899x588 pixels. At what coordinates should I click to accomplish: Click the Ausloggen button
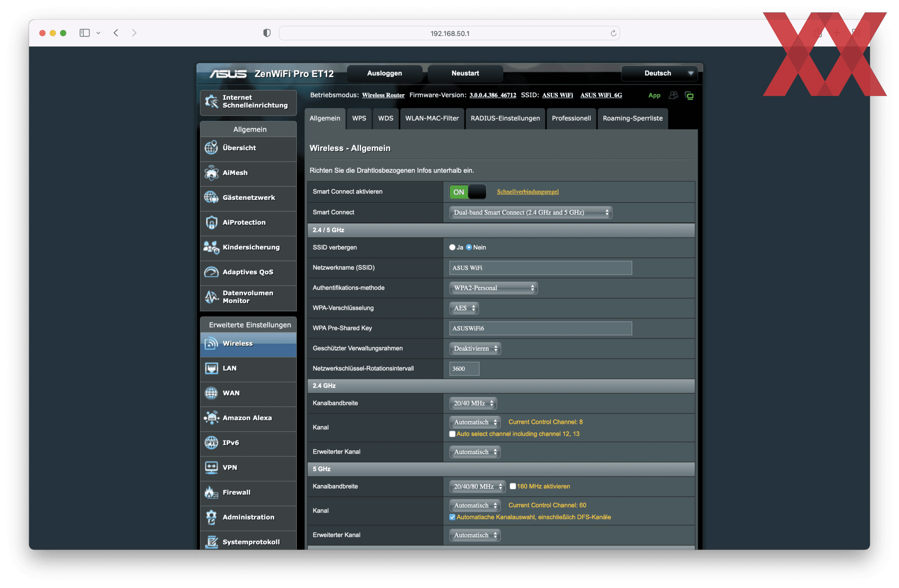coord(384,73)
